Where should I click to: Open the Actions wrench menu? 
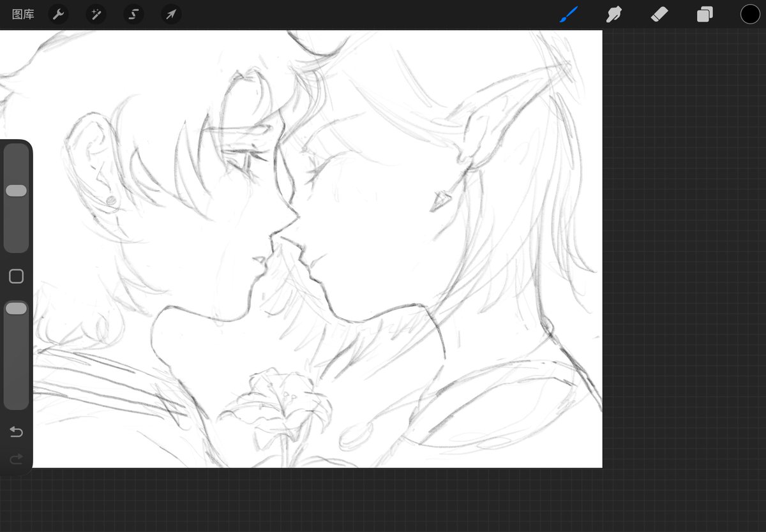click(x=59, y=14)
